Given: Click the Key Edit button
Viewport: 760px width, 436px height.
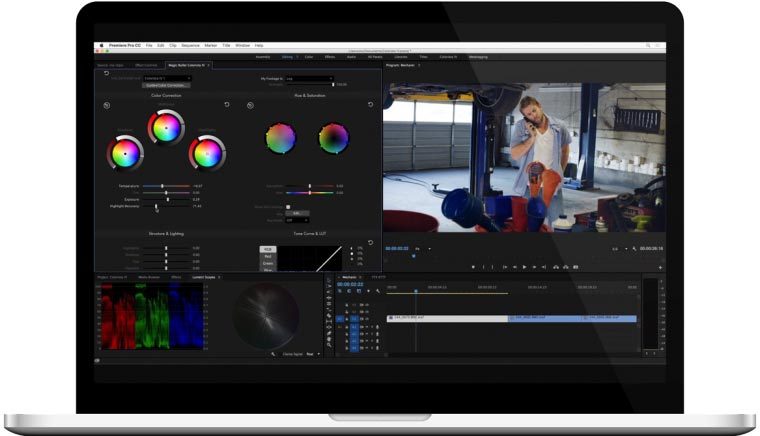Looking at the screenshot, I should [297, 213].
